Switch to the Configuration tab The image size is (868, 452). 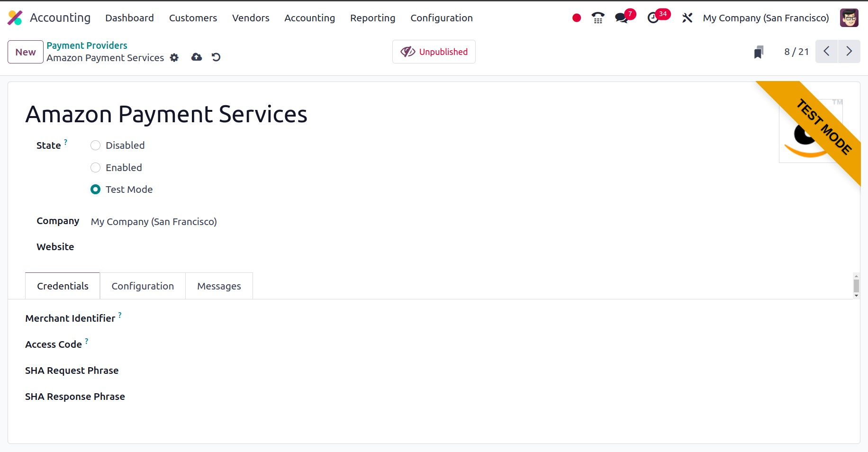(x=143, y=286)
